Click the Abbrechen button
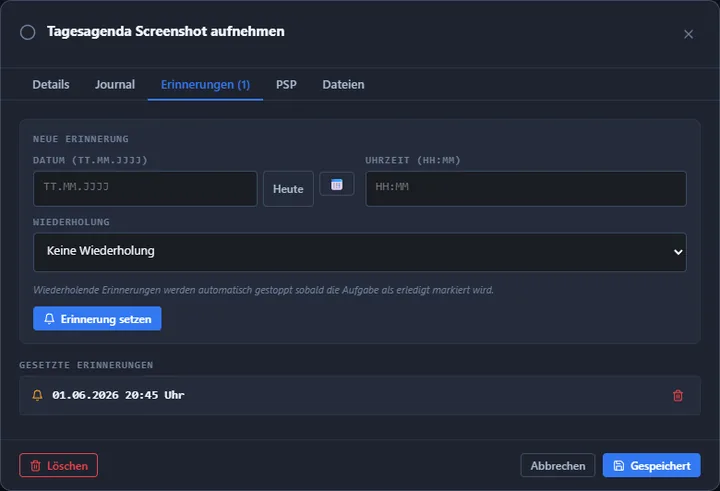Viewport: 720px width, 491px height. coord(558,465)
